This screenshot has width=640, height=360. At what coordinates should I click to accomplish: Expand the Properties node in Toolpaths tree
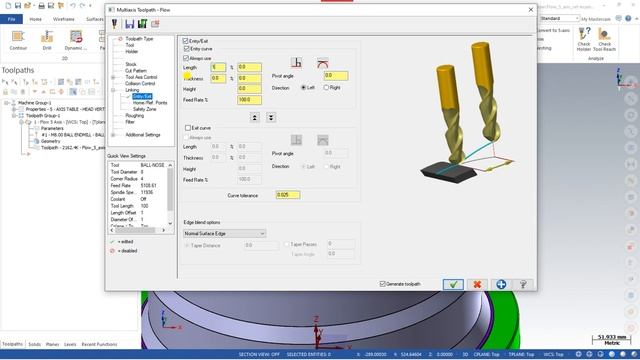(14, 109)
